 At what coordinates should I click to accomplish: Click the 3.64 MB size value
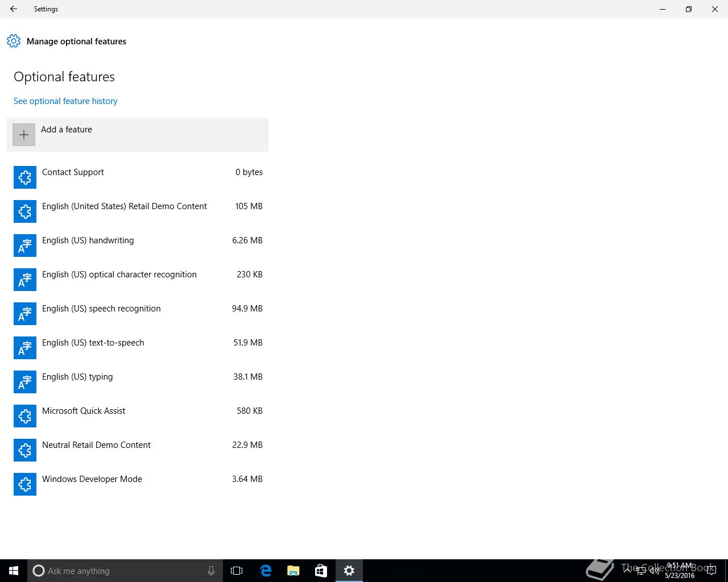pyautogui.click(x=247, y=479)
